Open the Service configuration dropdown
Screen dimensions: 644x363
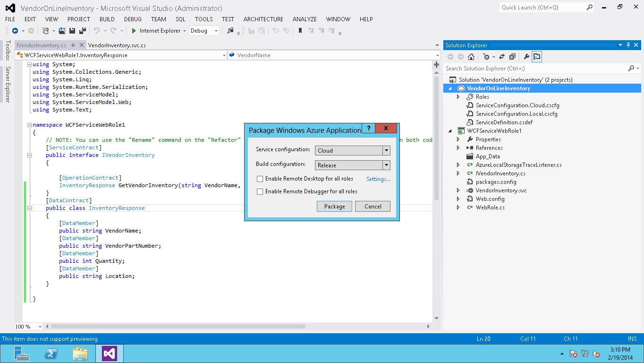(x=386, y=150)
